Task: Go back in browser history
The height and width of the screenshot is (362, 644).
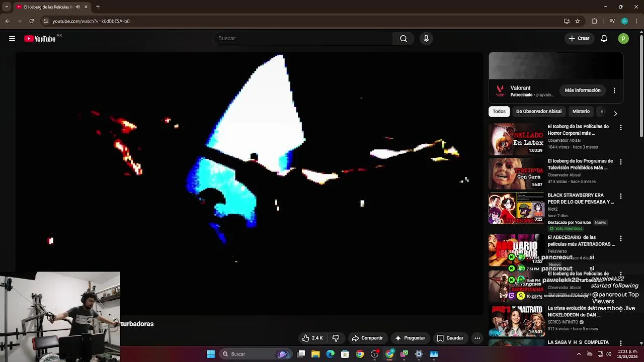Action: [x=7, y=21]
